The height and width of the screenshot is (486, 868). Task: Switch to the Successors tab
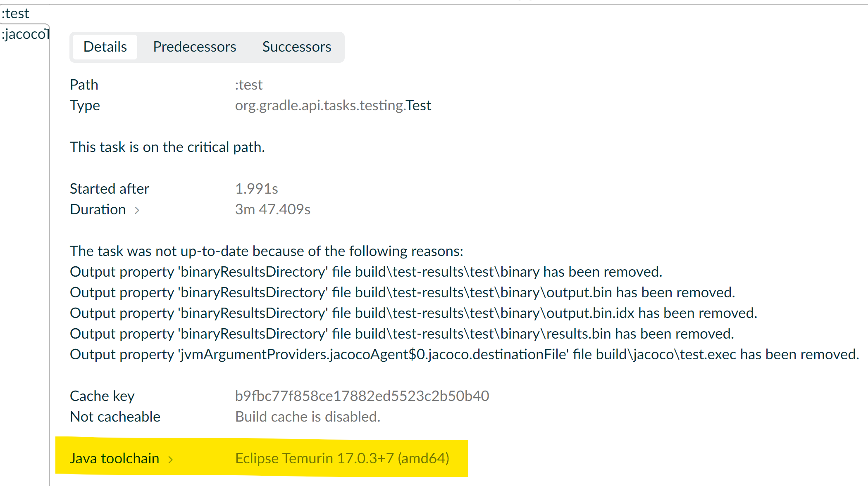click(x=296, y=47)
